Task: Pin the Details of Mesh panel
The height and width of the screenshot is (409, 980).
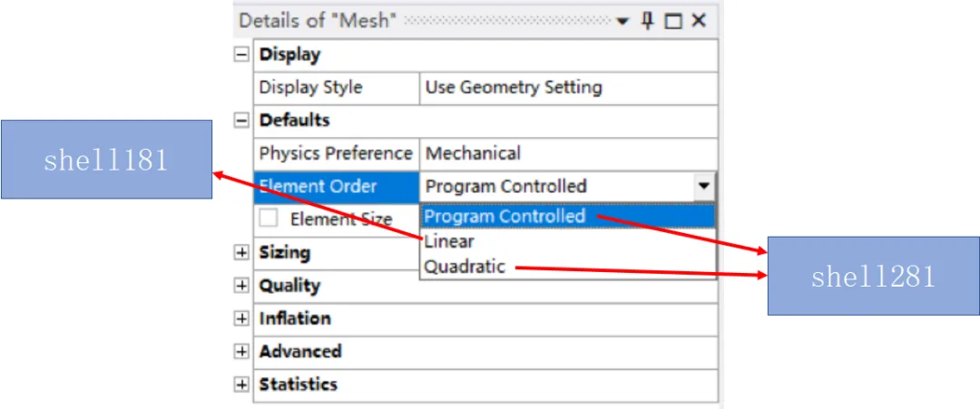Action: click(x=648, y=21)
